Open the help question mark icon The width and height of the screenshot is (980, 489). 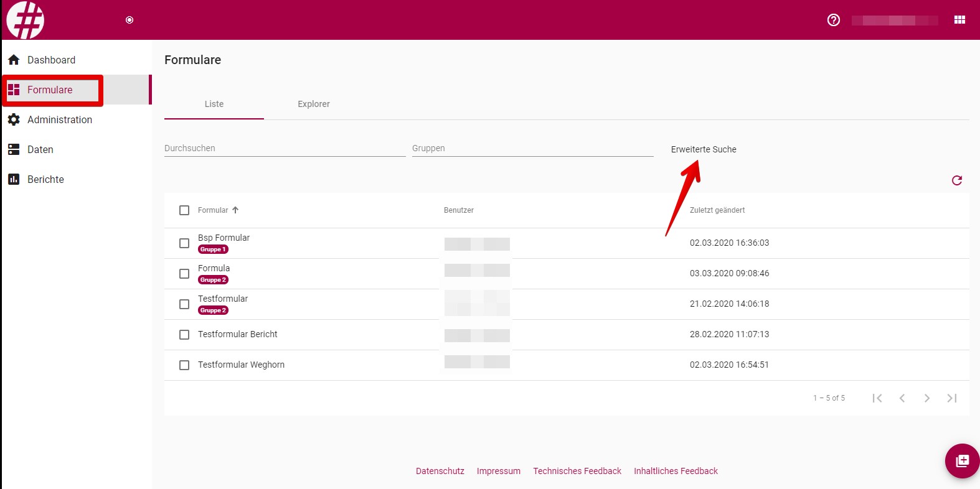point(834,20)
